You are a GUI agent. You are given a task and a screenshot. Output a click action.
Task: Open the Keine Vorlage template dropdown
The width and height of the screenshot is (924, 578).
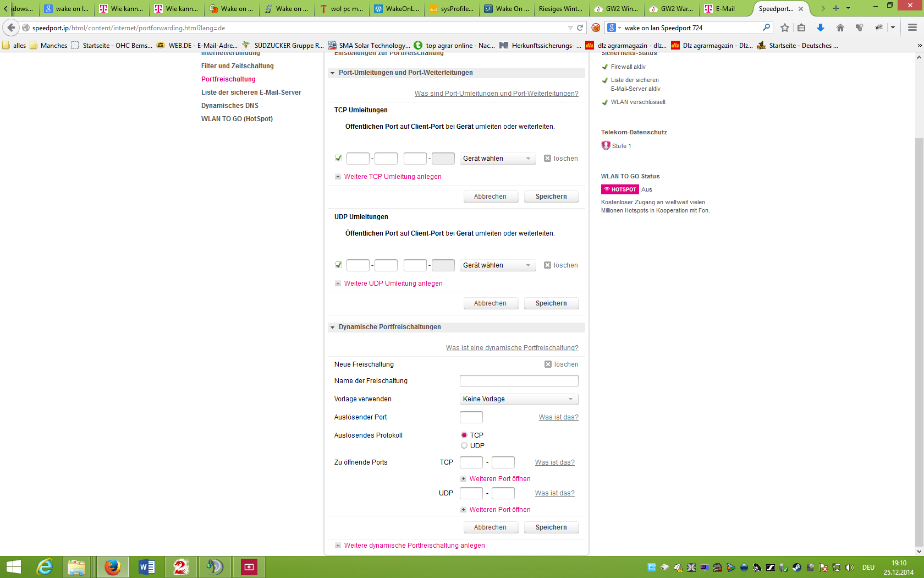click(519, 399)
